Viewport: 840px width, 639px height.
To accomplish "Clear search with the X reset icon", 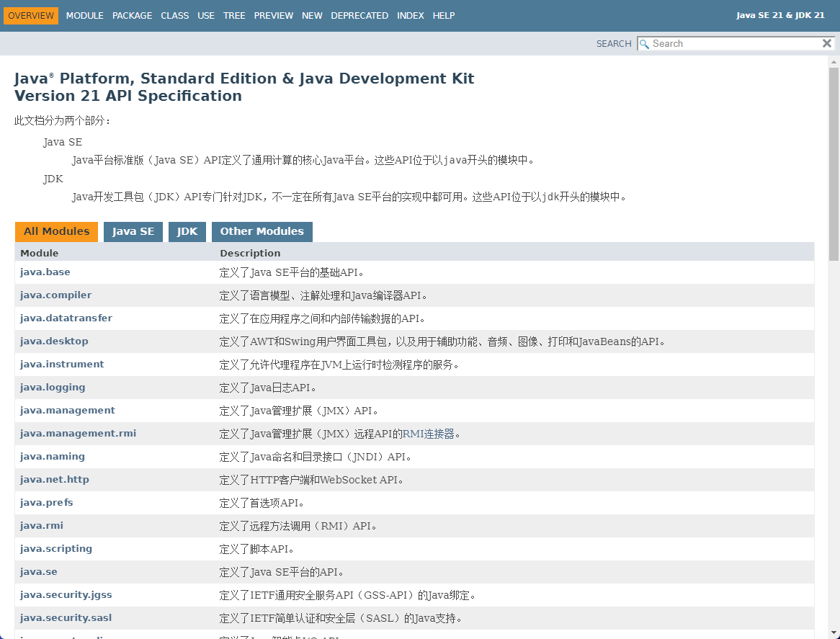I will pos(827,43).
